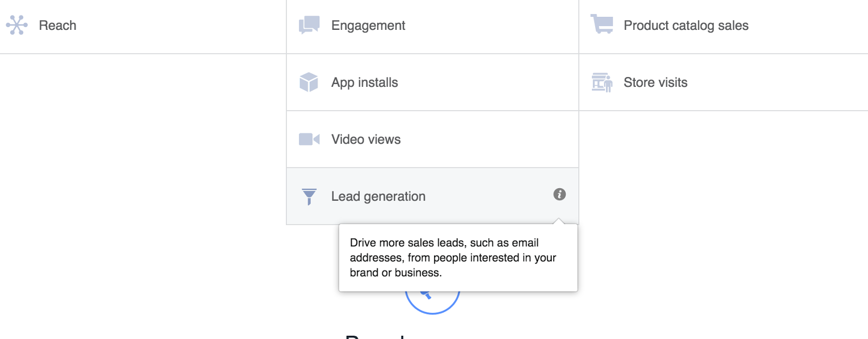Click the Lead generation funnel icon
Image resolution: width=868 pixels, height=339 pixels.
click(x=309, y=197)
